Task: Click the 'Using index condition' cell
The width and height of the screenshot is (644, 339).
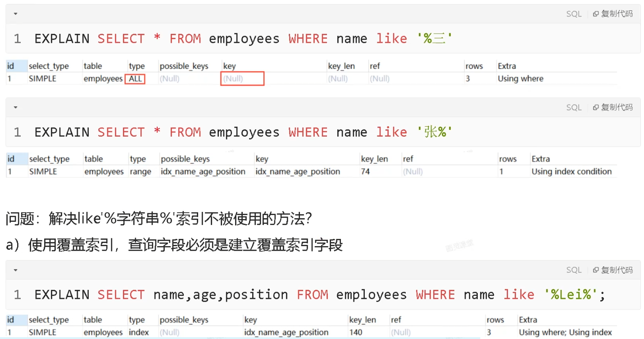Action: 571,172
